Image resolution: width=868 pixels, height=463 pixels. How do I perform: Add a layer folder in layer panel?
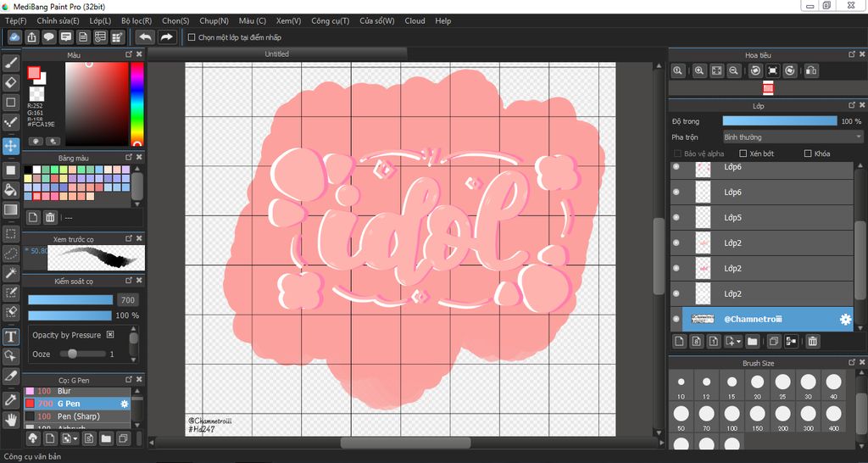pyautogui.click(x=753, y=341)
